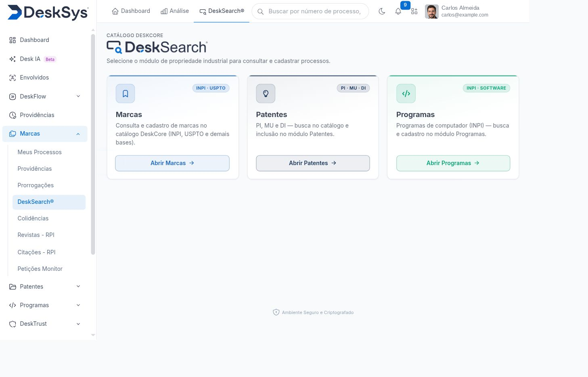Switch to the Análise top tab
The width and height of the screenshot is (588, 377).
tap(175, 11)
